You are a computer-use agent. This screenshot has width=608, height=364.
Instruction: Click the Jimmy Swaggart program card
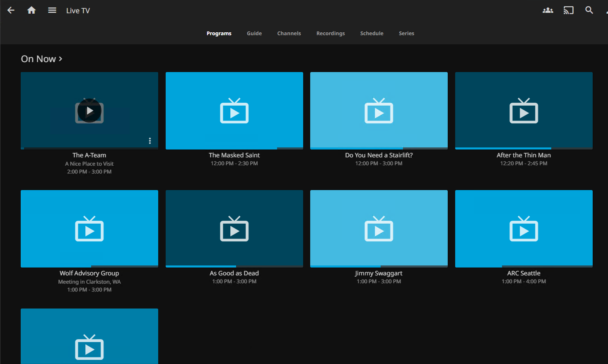(x=379, y=228)
